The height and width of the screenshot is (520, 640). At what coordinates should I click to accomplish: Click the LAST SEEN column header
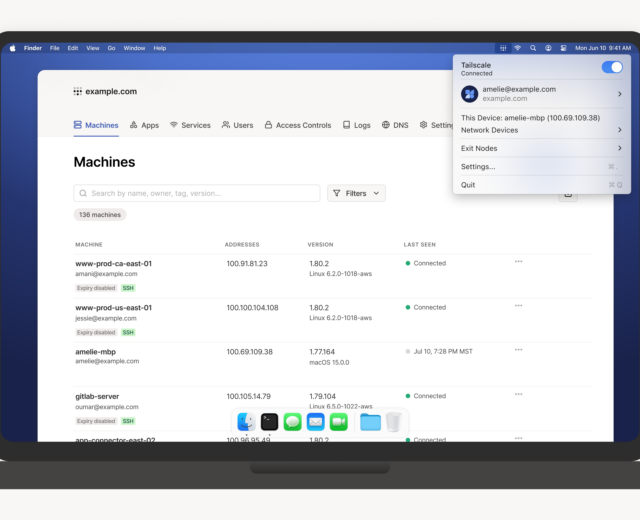(420, 244)
